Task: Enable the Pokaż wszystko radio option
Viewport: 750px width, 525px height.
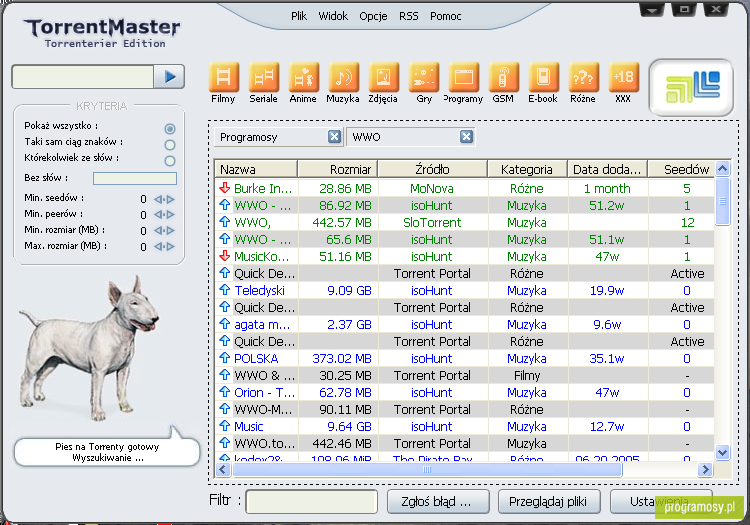Action: [170, 129]
